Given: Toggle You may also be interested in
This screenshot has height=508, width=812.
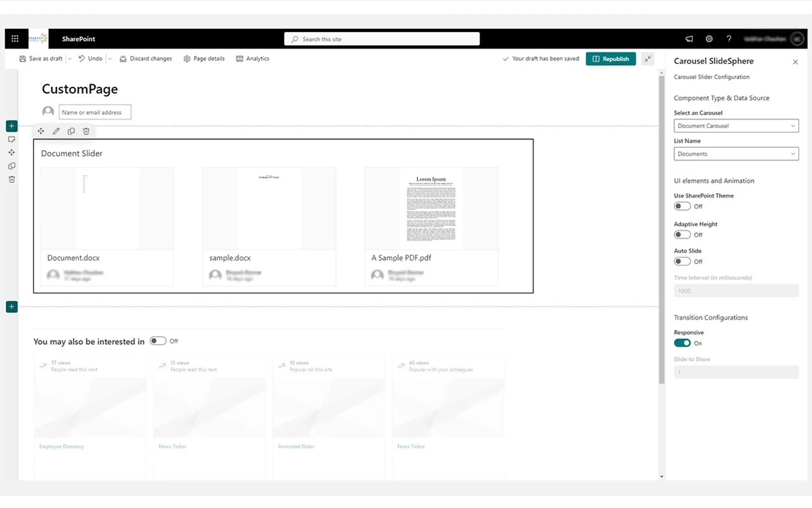Looking at the screenshot, I should [158, 341].
